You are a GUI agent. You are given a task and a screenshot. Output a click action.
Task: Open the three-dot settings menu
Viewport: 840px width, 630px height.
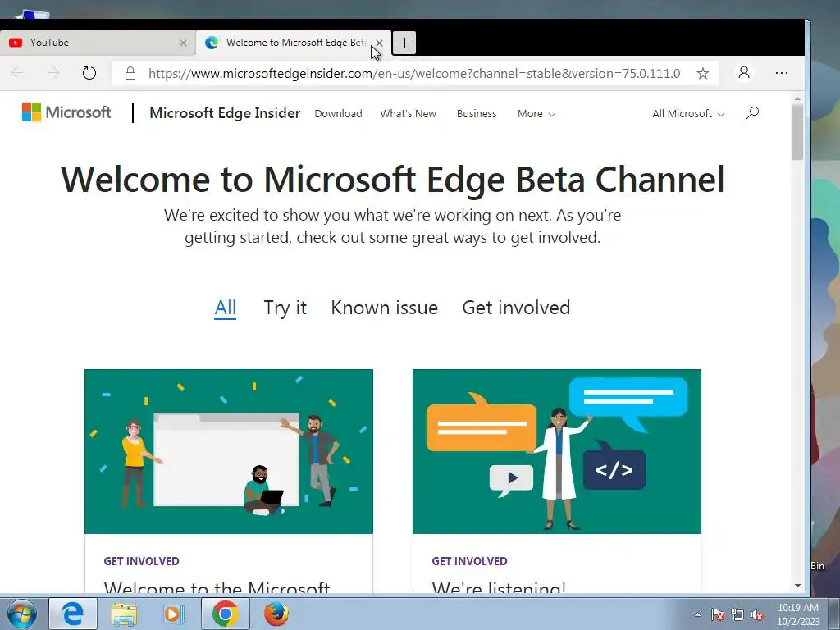(x=782, y=73)
